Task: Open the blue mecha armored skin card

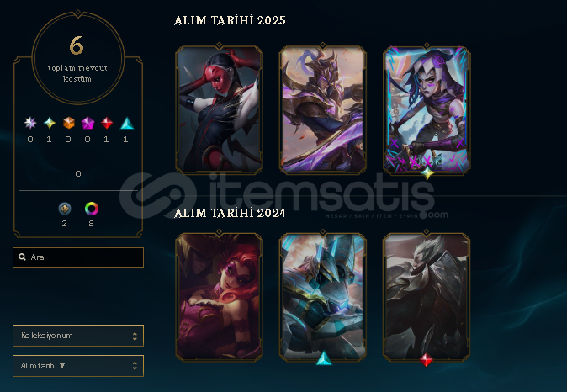Action: click(322, 297)
